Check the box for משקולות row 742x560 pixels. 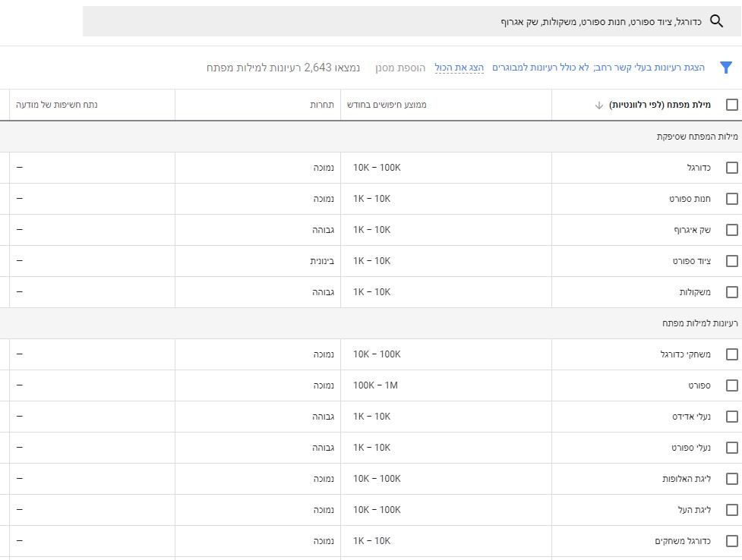[x=731, y=292]
